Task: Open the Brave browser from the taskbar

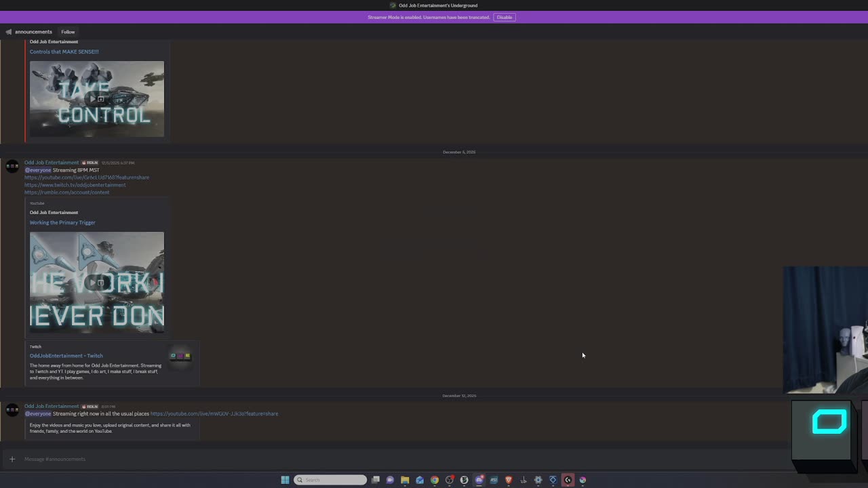Action: point(509,480)
